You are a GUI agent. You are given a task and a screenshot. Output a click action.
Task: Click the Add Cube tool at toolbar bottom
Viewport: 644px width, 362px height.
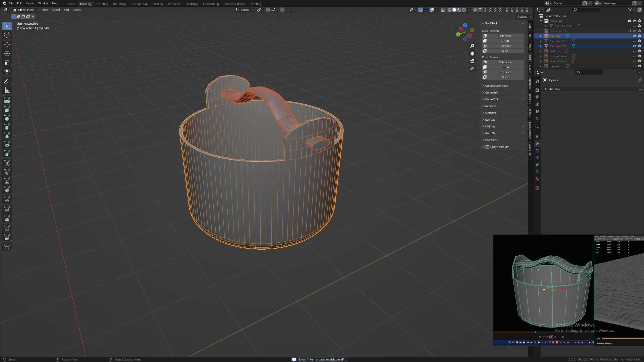(x=7, y=247)
